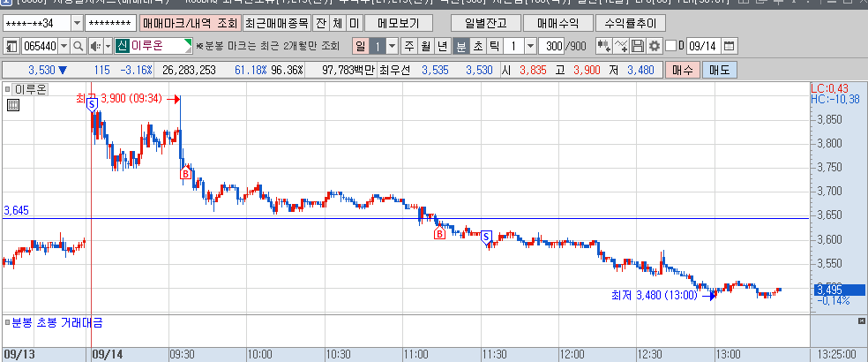The height and width of the screenshot is (362, 868).
Task: Click the floppy disk save icon
Action: (x=638, y=46)
